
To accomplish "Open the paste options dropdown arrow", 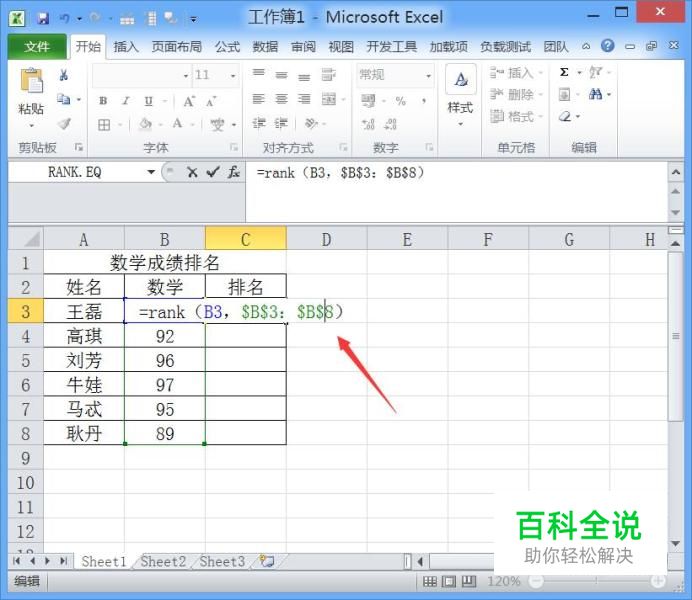I will tap(31, 126).
